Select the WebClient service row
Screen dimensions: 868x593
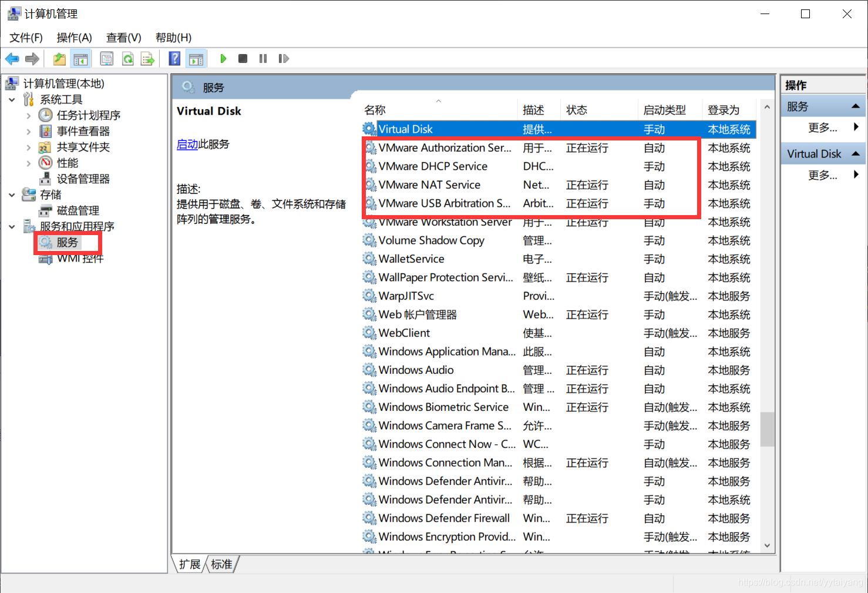[x=559, y=333]
